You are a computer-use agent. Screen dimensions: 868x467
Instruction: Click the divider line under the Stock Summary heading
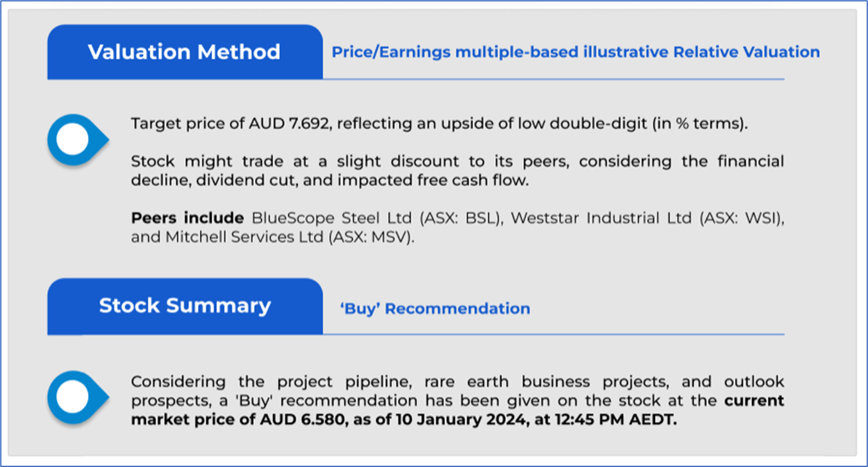pyautogui.click(x=553, y=334)
